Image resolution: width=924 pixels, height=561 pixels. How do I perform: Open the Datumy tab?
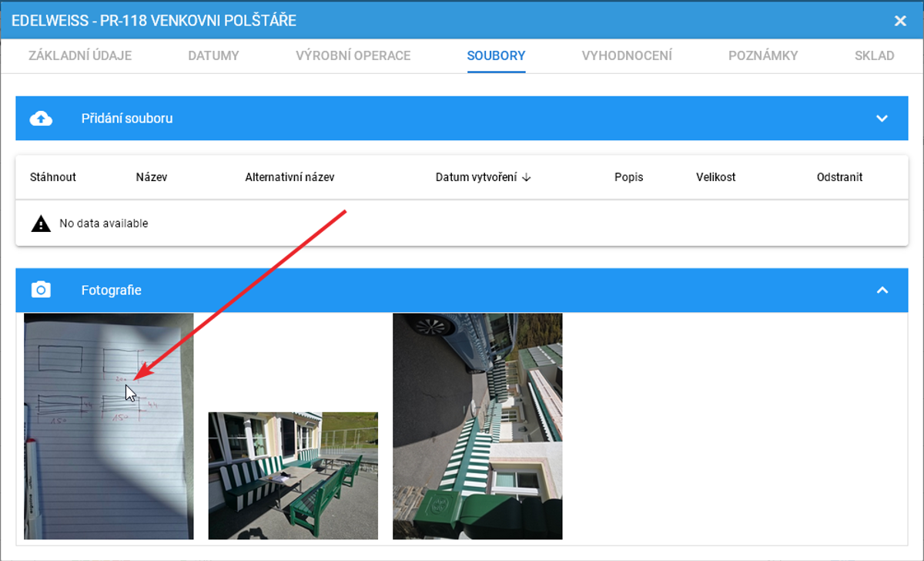coord(213,55)
